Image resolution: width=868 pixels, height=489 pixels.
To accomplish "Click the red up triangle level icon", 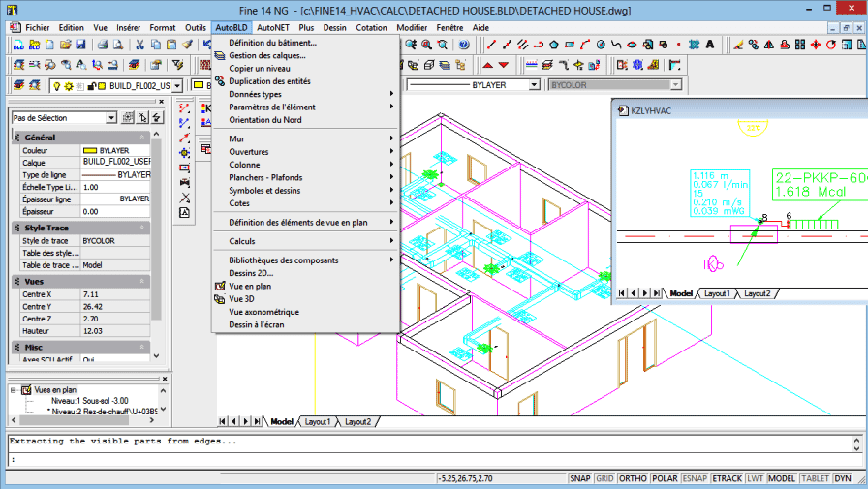I will tap(487, 65).
